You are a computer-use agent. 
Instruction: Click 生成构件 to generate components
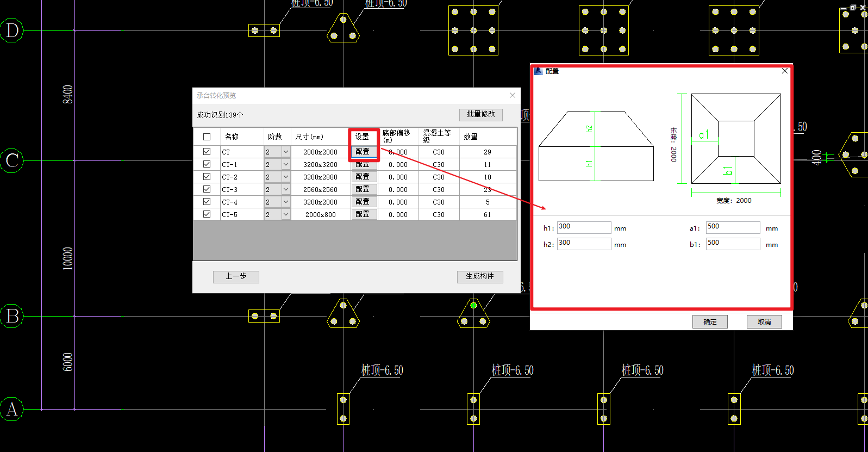pos(480,276)
